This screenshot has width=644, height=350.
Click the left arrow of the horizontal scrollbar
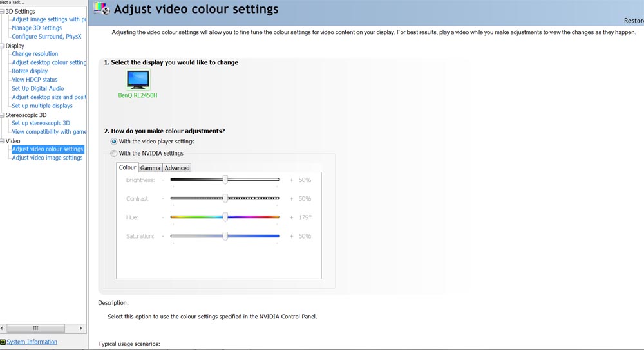pyautogui.click(x=3, y=328)
